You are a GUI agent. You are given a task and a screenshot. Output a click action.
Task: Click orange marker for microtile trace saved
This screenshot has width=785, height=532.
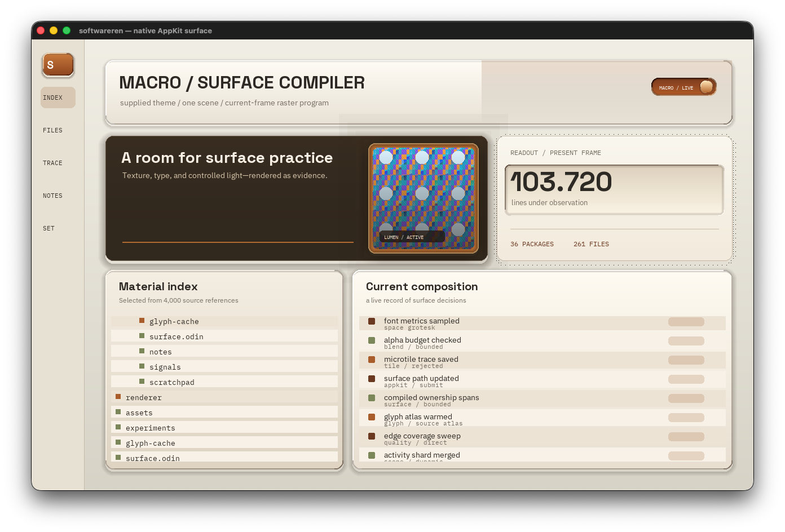(372, 360)
